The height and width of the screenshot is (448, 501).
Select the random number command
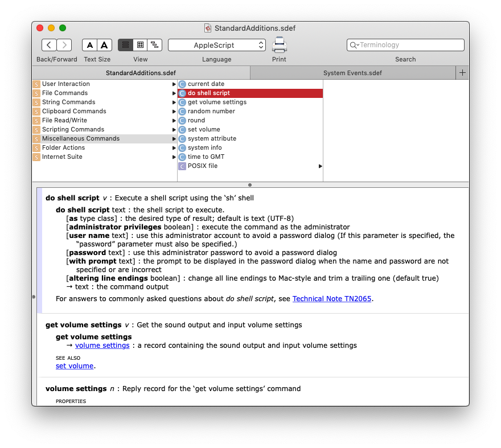point(250,111)
